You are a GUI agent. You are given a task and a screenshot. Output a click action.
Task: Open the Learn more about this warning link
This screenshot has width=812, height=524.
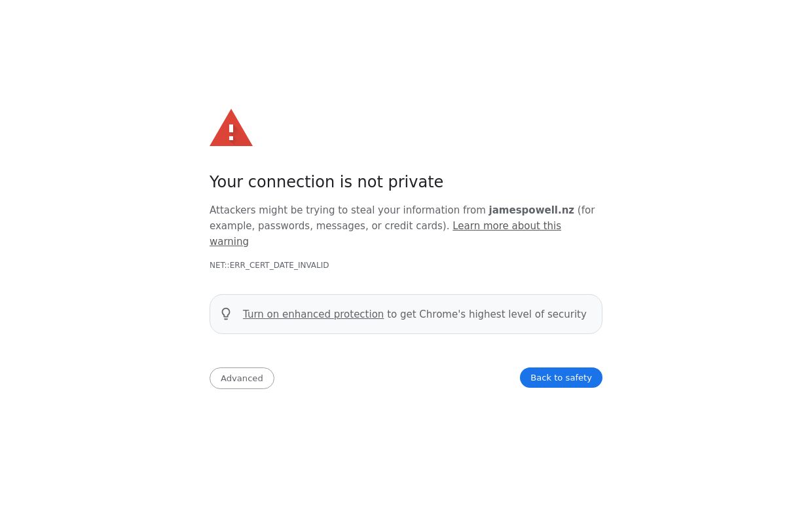point(506,226)
